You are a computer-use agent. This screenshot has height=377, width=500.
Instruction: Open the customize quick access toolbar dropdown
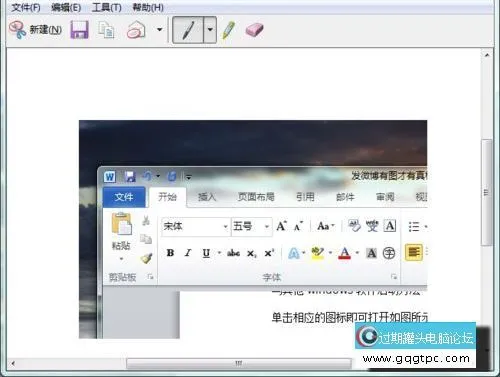click(188, 177)
